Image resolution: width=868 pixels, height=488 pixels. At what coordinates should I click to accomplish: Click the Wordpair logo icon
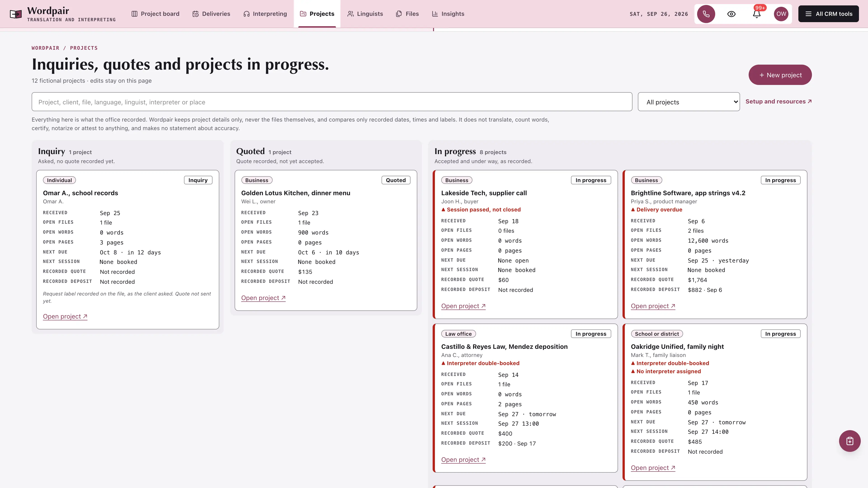click(x=16, y=14)
